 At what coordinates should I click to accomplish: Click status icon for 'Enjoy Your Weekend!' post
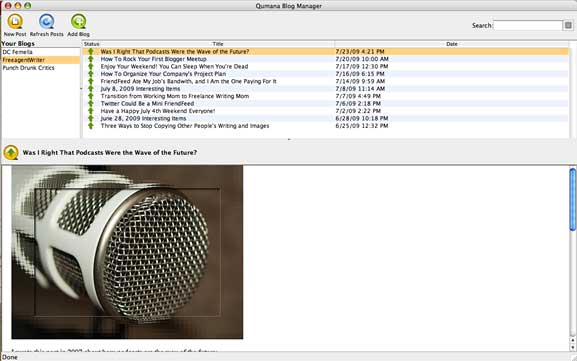(x=91, y=66)
